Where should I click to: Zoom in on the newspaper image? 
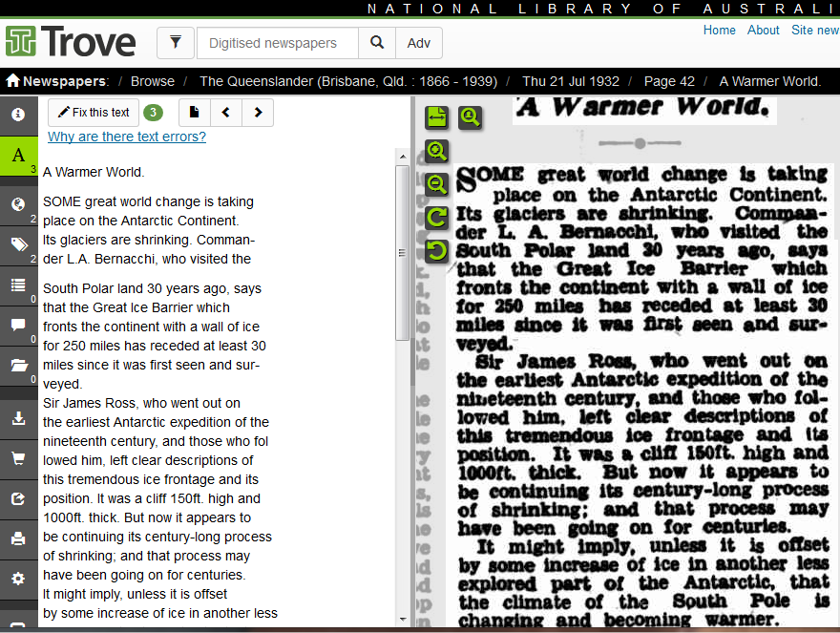436,151
